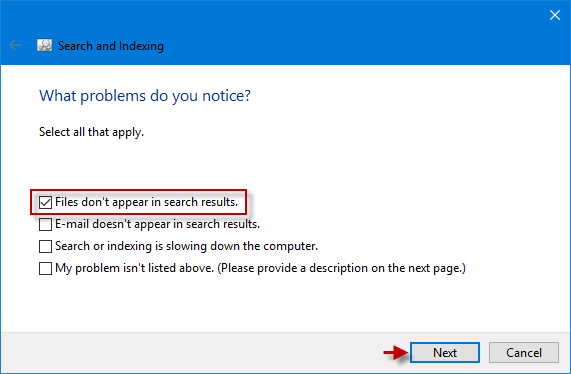The width and height of the screenshot is (571, 374).
Task: Tick the E-mail doesn't appear checkbox square
Action: 45,224
